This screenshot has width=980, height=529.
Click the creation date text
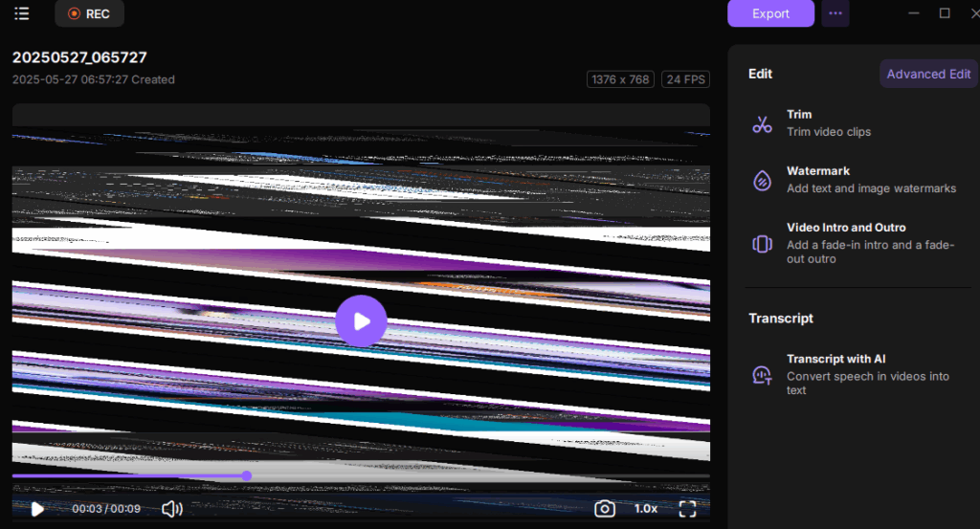(x=93, y=80)
